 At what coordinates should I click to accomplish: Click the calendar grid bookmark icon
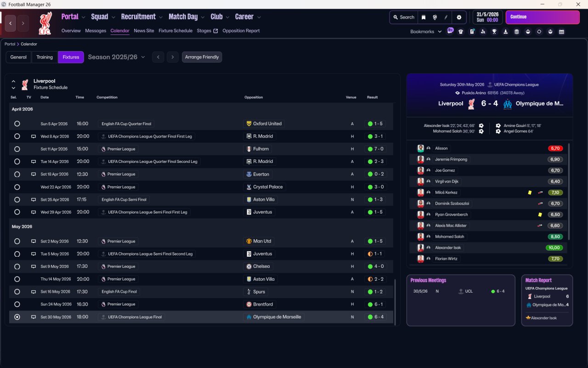561,32
